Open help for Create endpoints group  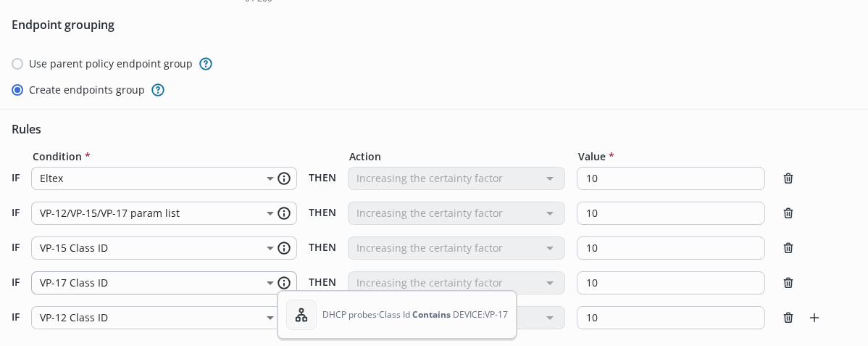pos(158,90)
